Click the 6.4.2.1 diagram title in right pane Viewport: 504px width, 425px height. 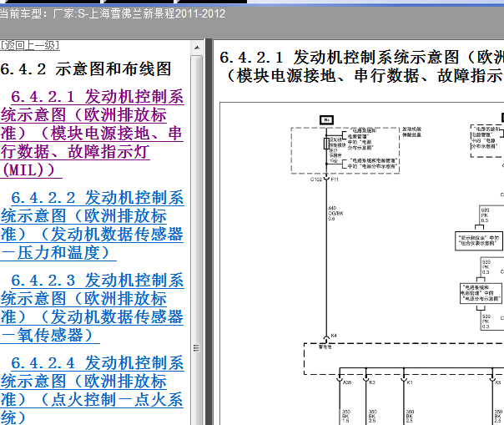point(361,67)
